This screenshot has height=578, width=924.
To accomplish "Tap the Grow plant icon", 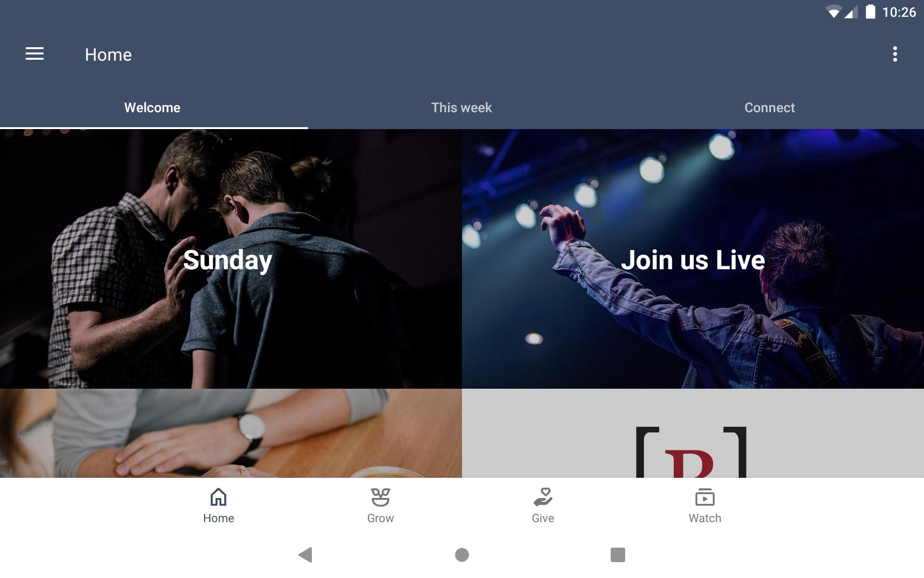I will [380, 497].
